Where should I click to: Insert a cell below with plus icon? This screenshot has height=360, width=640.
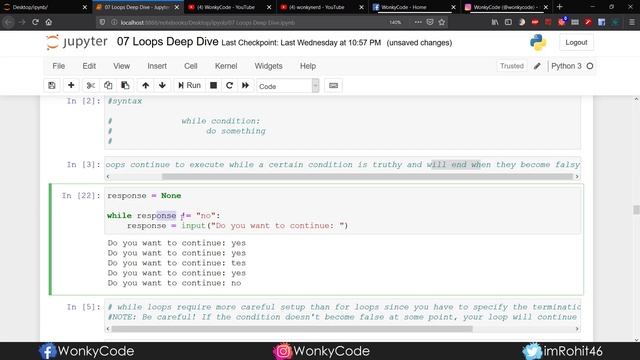pyautogui.click(x=71, y=85)
